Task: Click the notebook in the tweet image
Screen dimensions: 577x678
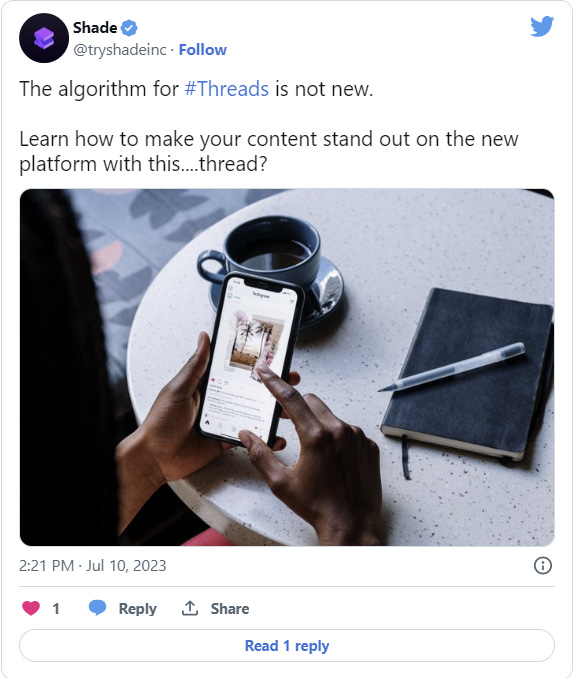Action: coord(467,374)
